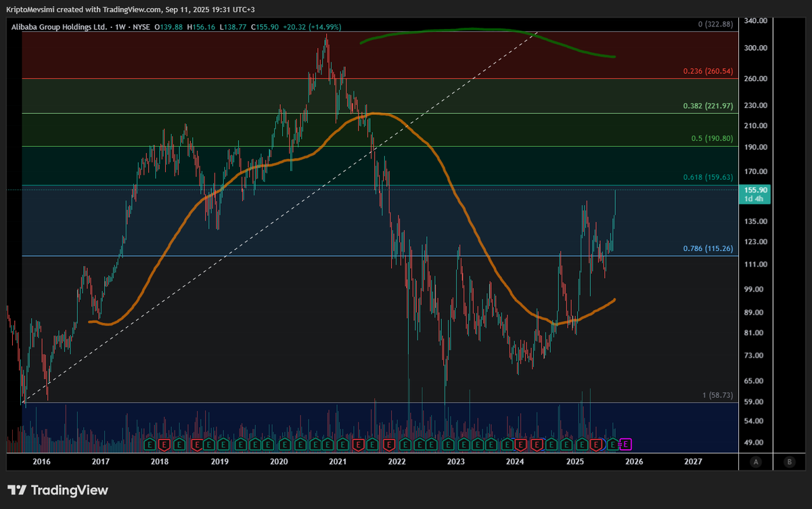Click the 2027 time axis label
The height and width of the screenshot is (509, 812).
[693, 462]
